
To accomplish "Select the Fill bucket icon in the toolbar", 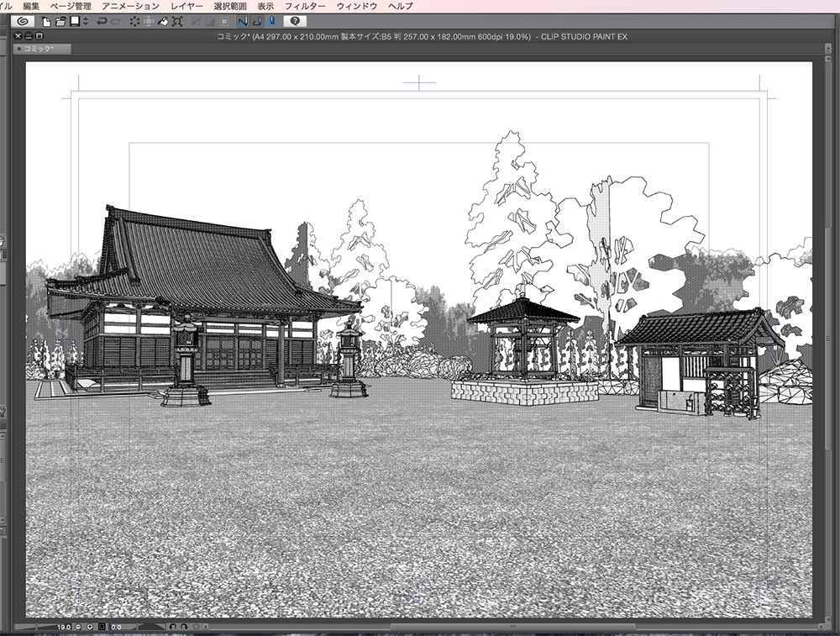I will pyautogui.click(x=162, y=21).
